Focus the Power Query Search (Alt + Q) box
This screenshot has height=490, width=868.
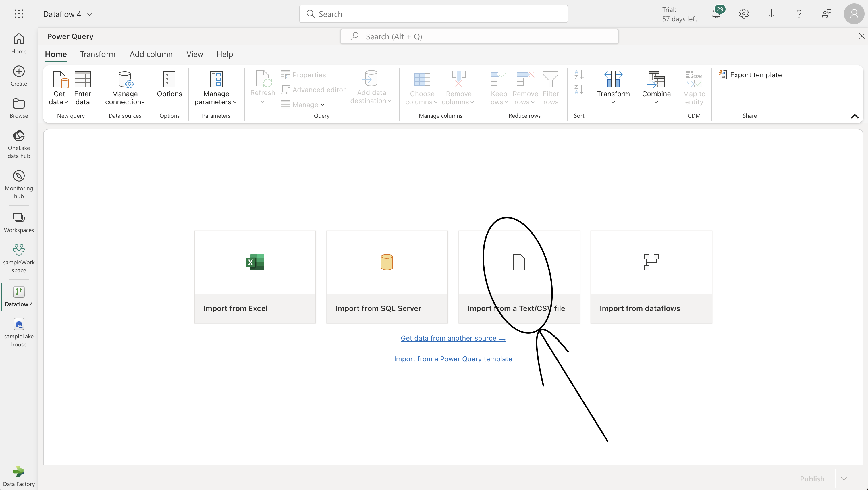pos(479,36)
